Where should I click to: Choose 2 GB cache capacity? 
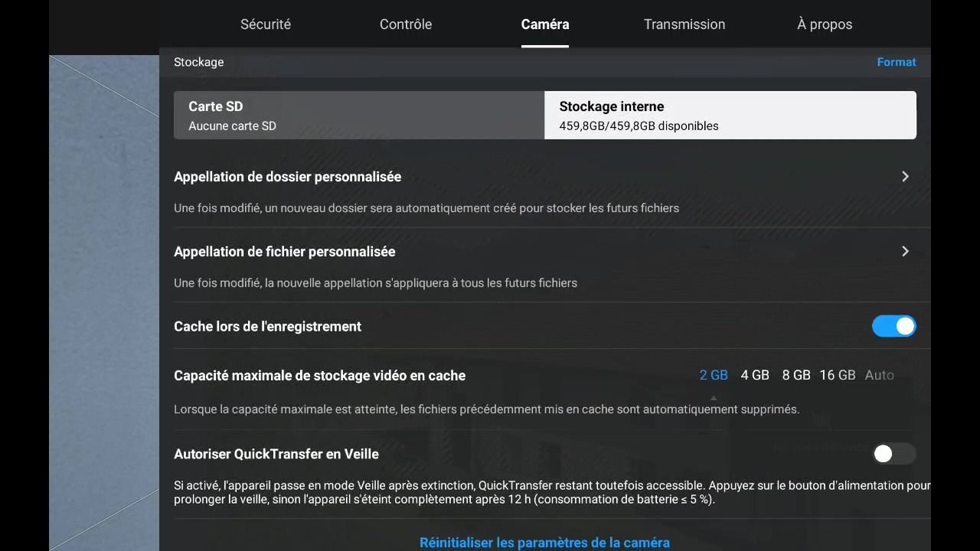(x=714, y=375)
